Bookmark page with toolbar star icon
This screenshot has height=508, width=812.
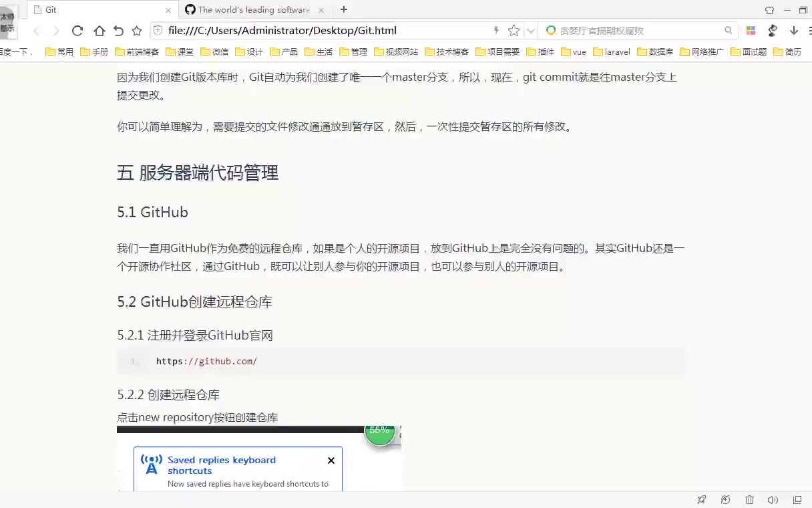[x=137, y=31]
